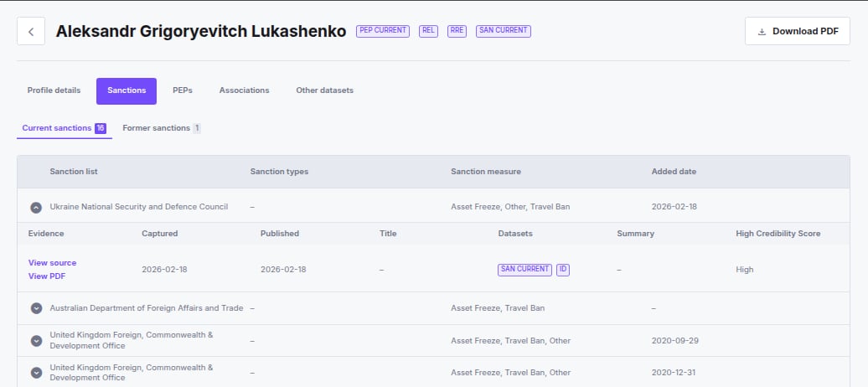868x387 pixels.
Task: Click 'Ukraine National Security and Defence Council' text
Action: coord(139,207)
